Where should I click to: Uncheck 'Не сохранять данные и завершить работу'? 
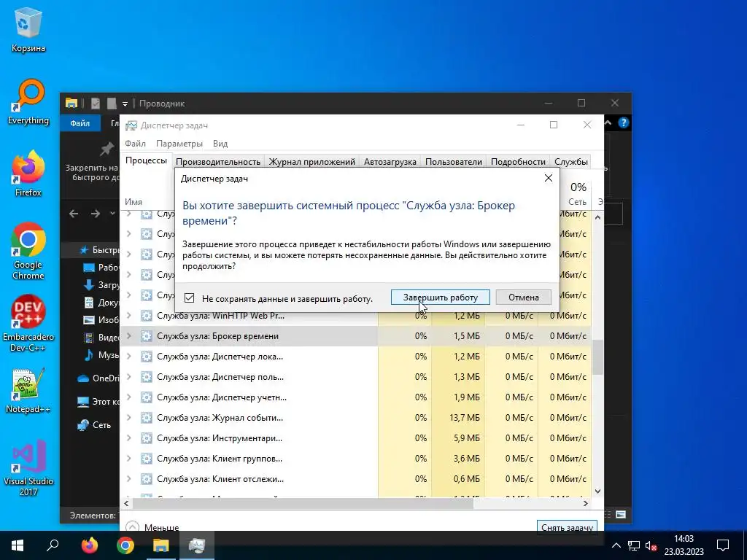(x=189, y=298)
